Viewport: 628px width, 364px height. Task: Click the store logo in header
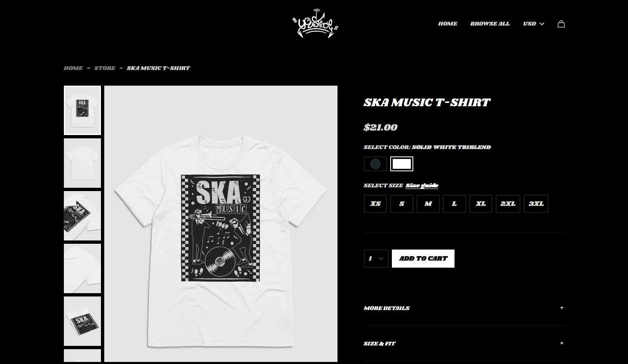(x=315, y=23)
